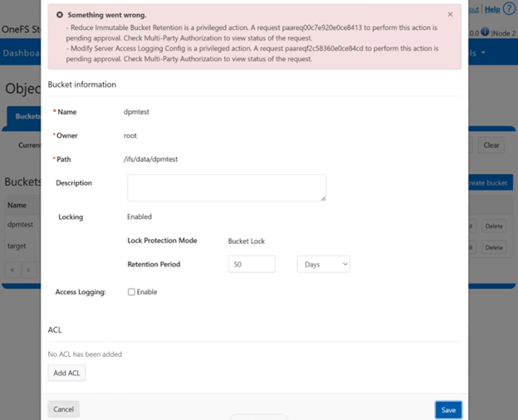Image resolution: width=518 pixels, height=420 pixels.
Task: Delete the dpmtest bucket
Action: [494, 226]
